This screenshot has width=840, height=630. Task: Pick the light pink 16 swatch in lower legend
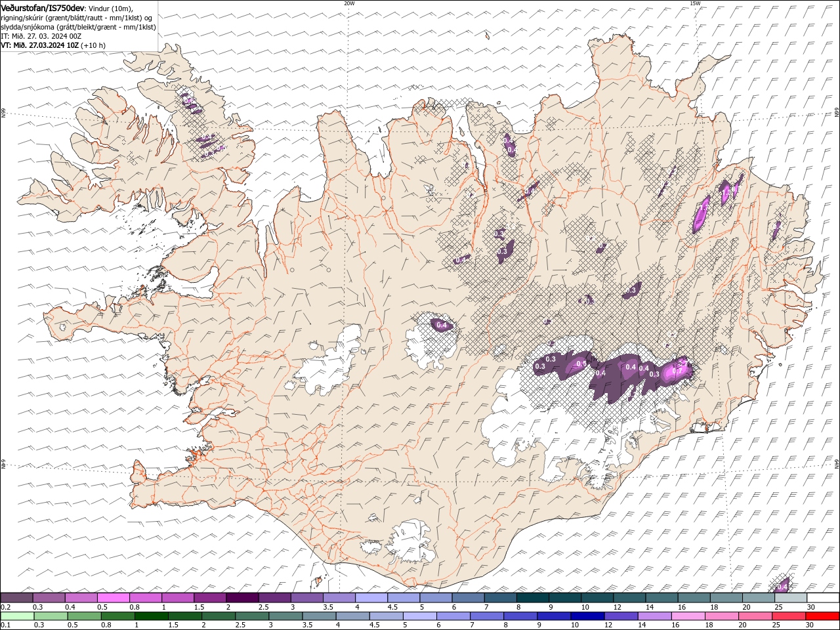tap(688, 616)
